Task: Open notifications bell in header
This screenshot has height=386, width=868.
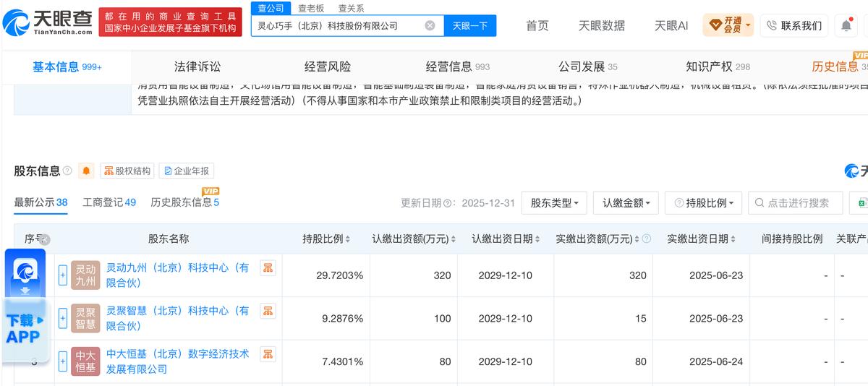Action: [x=846, y=25]
